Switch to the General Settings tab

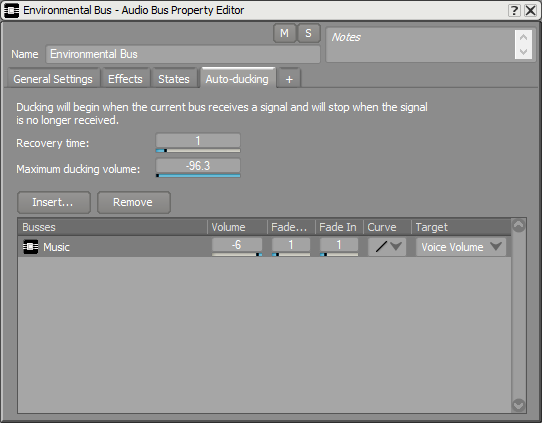(x=53, y=79)
